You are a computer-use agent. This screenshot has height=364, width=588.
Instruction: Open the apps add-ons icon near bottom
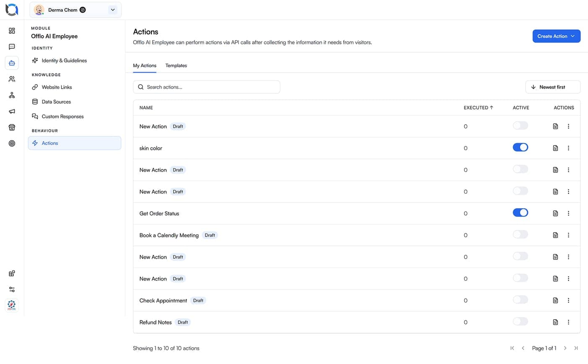coord(12,273)
